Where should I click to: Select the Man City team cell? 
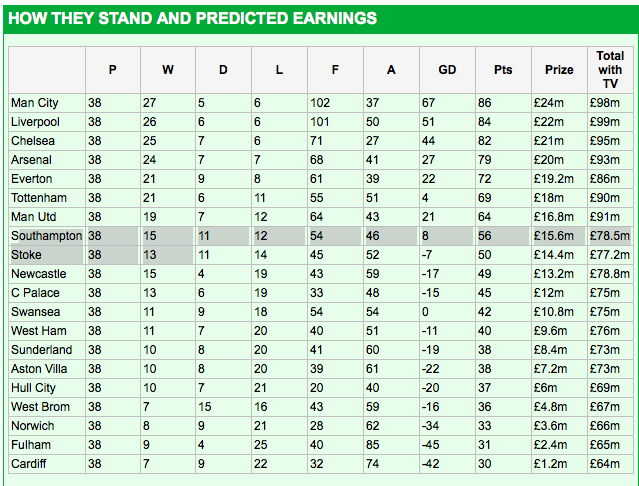click(47, 103)
